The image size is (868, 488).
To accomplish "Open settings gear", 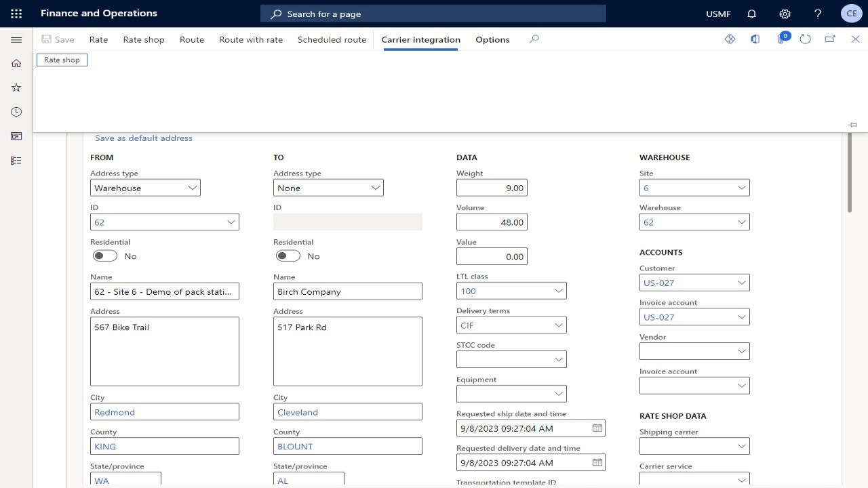I will click(785, 14).
